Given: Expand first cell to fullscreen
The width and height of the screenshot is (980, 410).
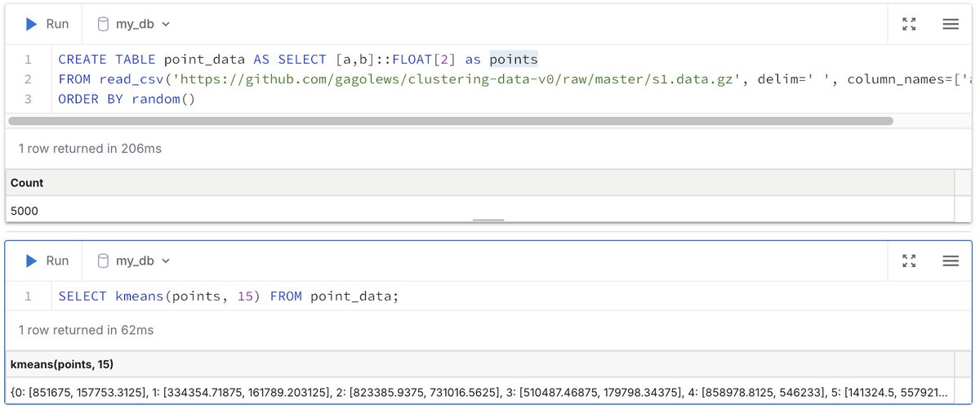Looking at the screenshot, I should coord(909,24).
